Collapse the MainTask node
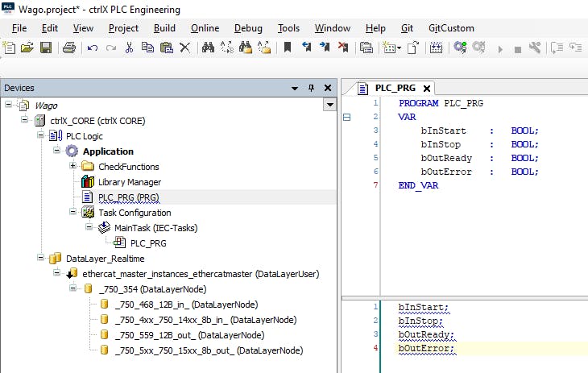The width and height of the screenshot is (588, 373). pyautogui.click(x=89, y=226)
